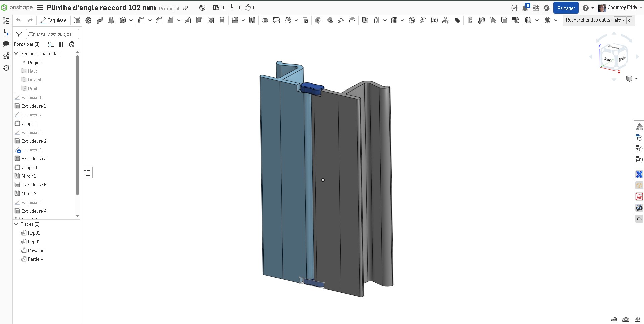Screen dimensions: 644x324
Task: Select the Hole tool
Action: pos(211,20)
